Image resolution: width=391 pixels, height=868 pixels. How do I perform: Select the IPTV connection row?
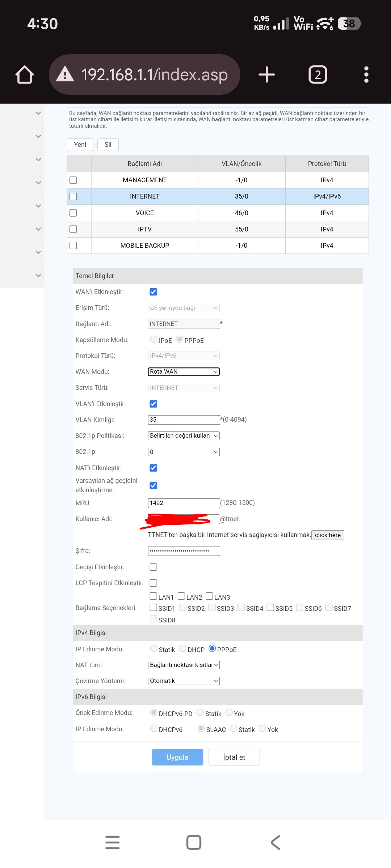145,229
